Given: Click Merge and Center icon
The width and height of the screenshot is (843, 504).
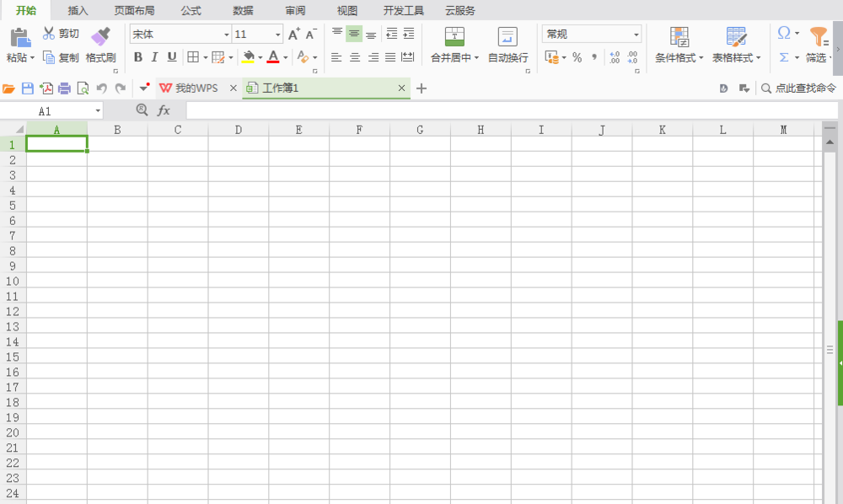Looking at the screenshot, I should 455,36.
